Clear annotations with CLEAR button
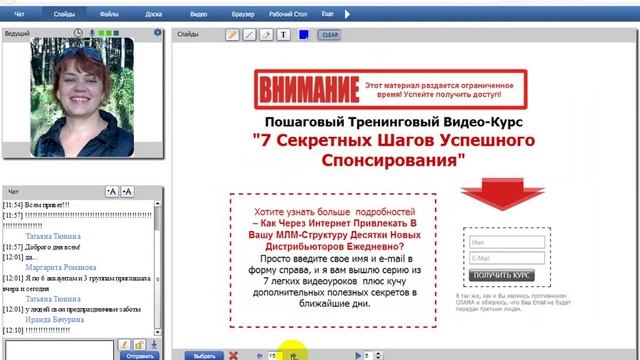Viewport: 640px width, 360px height. (x=329, y=35)
